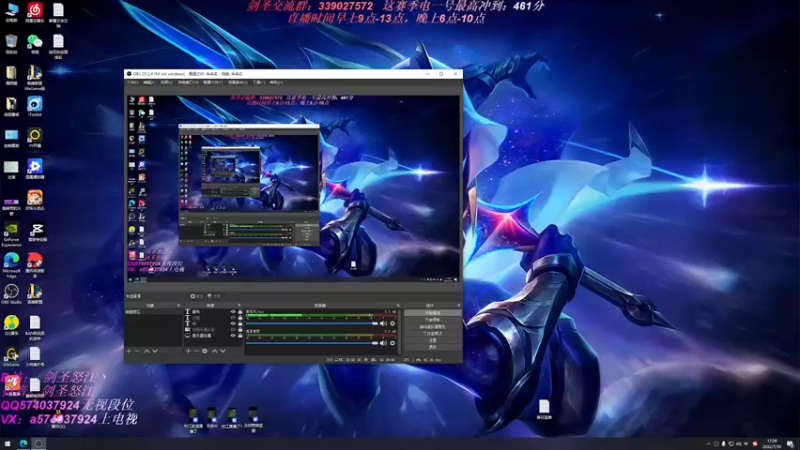Image resolution: width=800 pixels, height=450 pixels.
Task: Open NetEase Cloud Music desktop icon
Action: click(35, 11)
